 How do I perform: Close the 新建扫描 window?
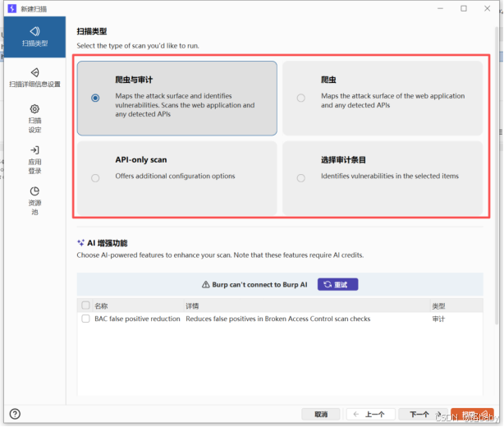click(488, 9)
